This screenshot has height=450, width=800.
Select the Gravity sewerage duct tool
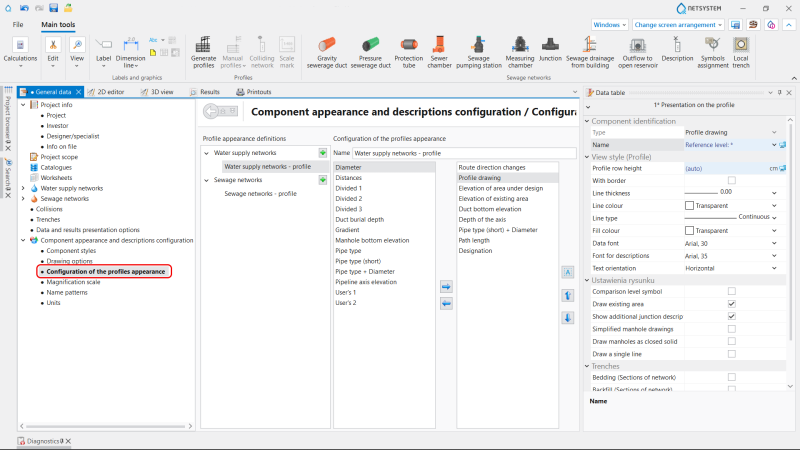(327, 52)
